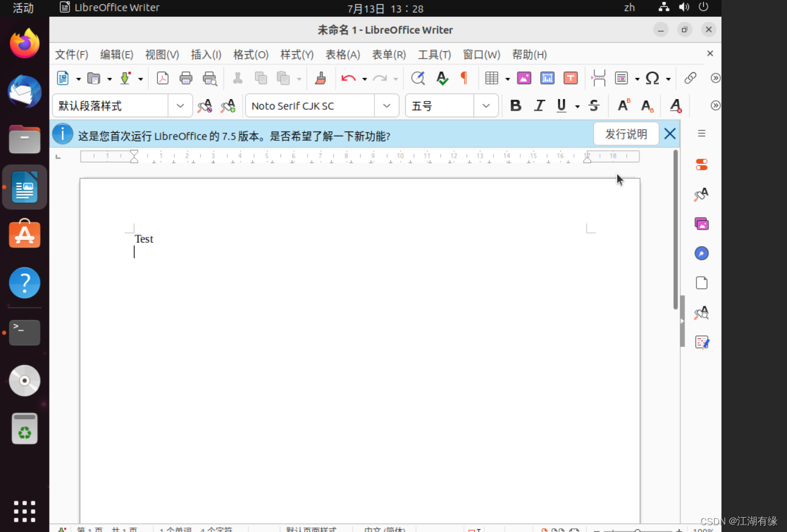Expand the paragraph style dropdown
This screenshot has height=532, width=787.
pos(180,106)
